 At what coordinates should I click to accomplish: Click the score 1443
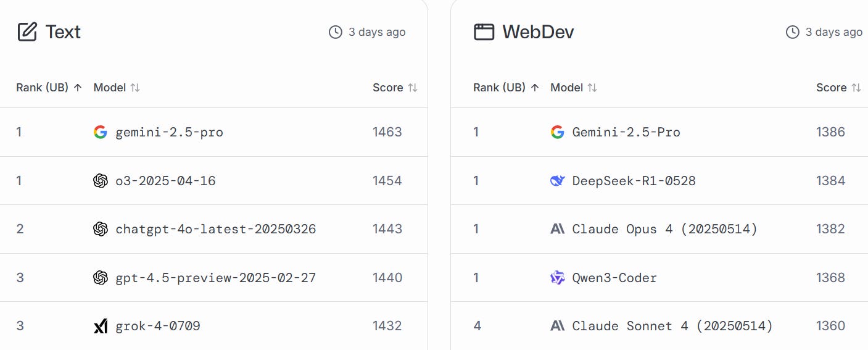click(387, 229)
